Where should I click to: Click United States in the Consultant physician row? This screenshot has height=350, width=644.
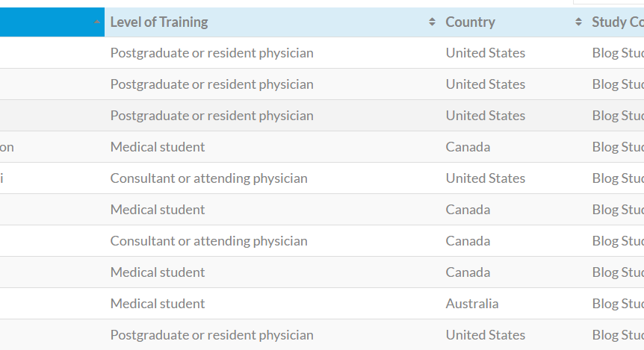click(x=485, y=178)
